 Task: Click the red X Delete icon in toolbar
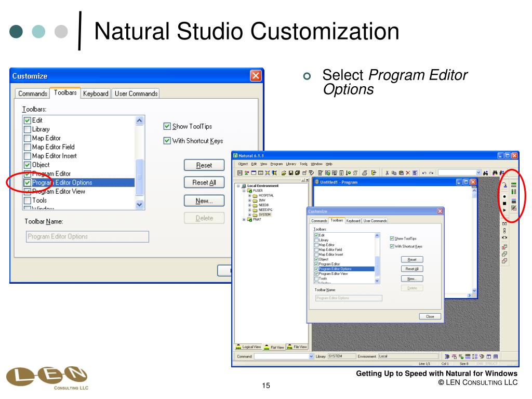408,172
